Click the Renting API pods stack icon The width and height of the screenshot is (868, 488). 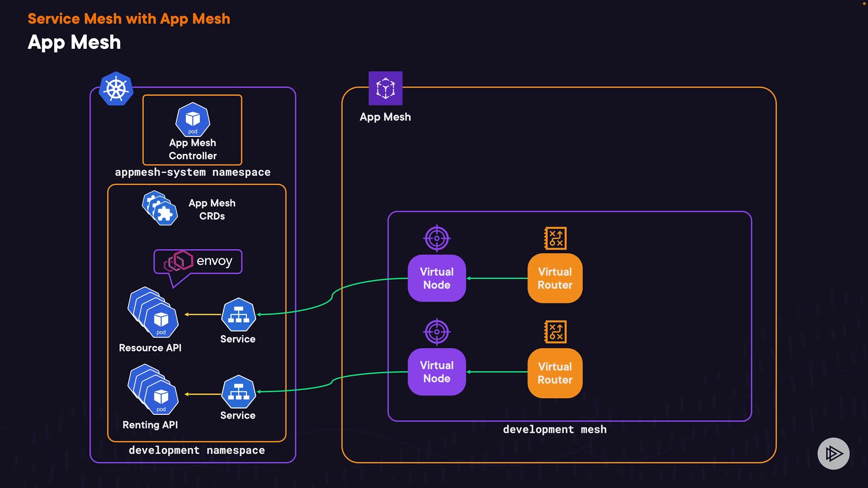click(x=153, y=389)
